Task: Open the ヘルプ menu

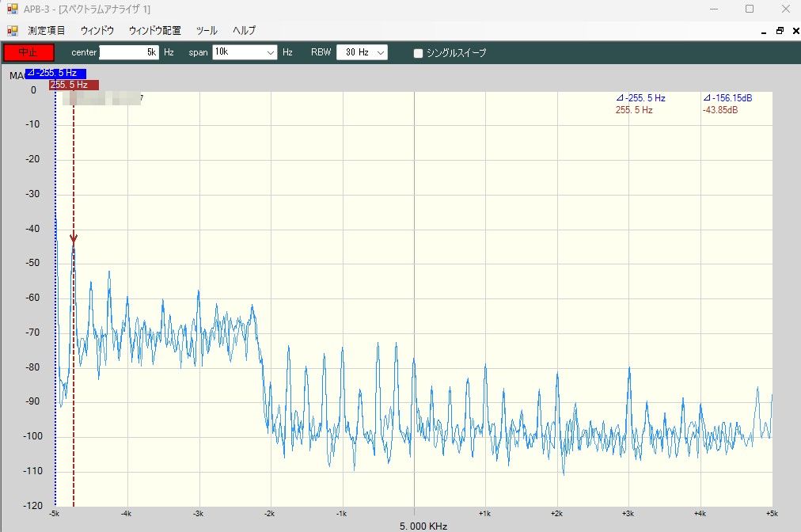Action: (244, 31)
